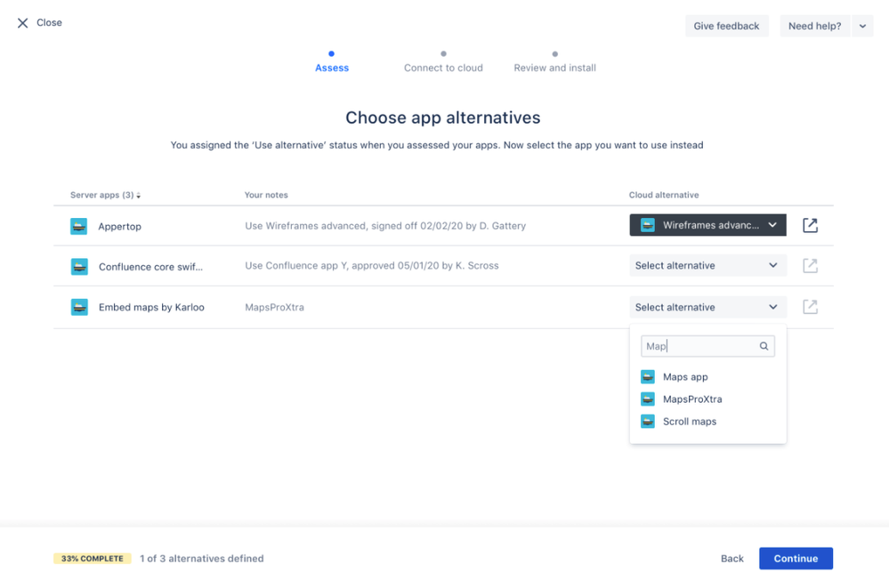Click the Confluence core app icon
This screenshot has width=889, height=588.
[x=78, y=266]
